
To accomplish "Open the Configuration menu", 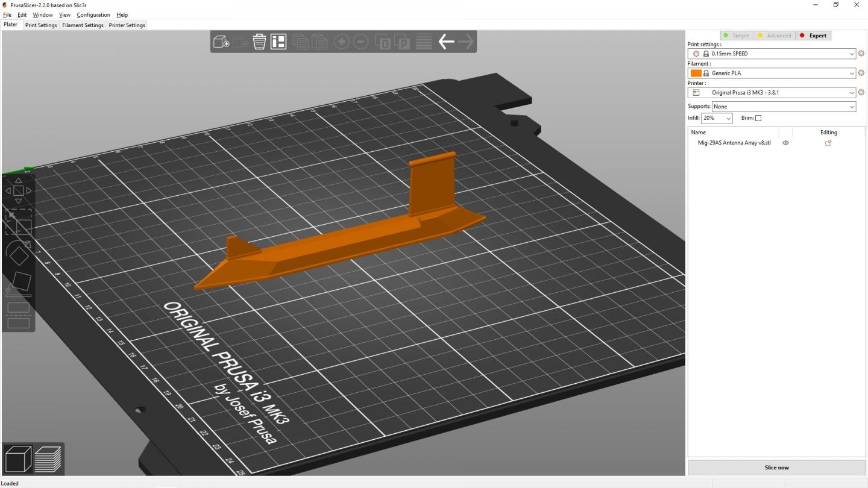I will click(93, 14).
